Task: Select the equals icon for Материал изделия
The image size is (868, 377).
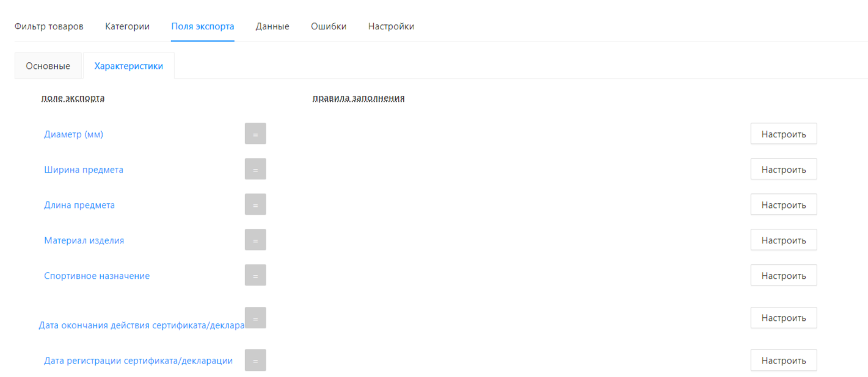Action: coord(255,240)
